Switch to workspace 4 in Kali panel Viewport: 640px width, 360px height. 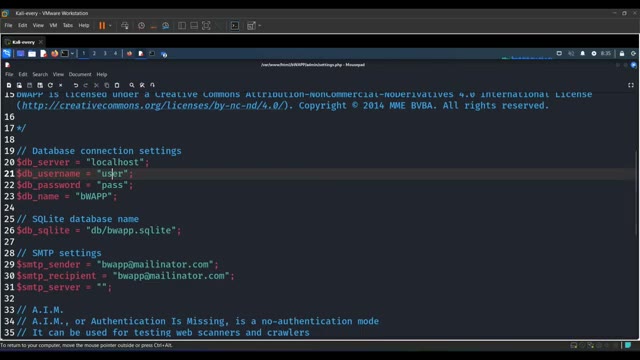tap(116, 53)
